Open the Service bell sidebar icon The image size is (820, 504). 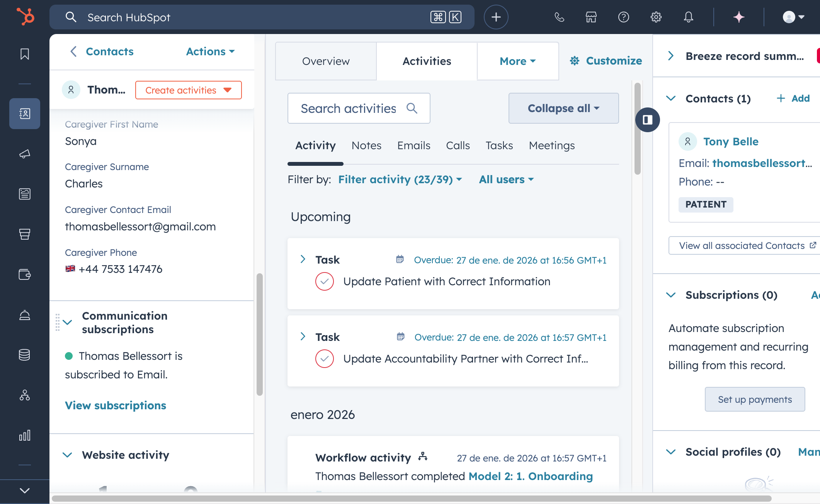[25, 315]
